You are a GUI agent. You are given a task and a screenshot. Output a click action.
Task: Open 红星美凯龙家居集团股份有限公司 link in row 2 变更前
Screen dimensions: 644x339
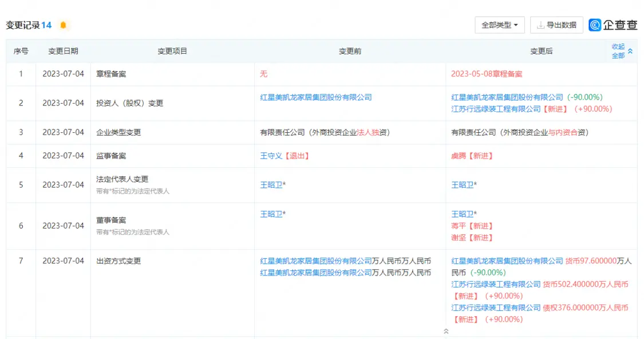316,97
